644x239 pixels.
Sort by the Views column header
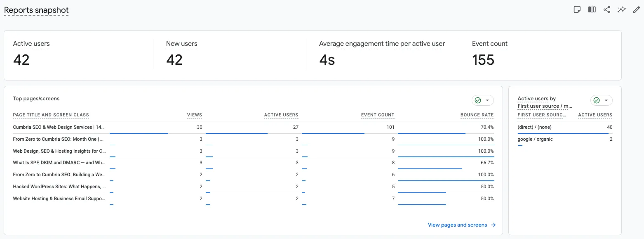tap(195, 115)
